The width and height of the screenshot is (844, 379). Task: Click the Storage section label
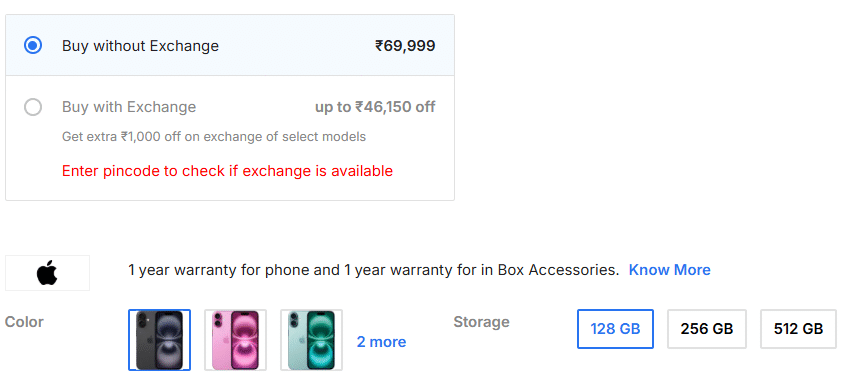point(481,322)
